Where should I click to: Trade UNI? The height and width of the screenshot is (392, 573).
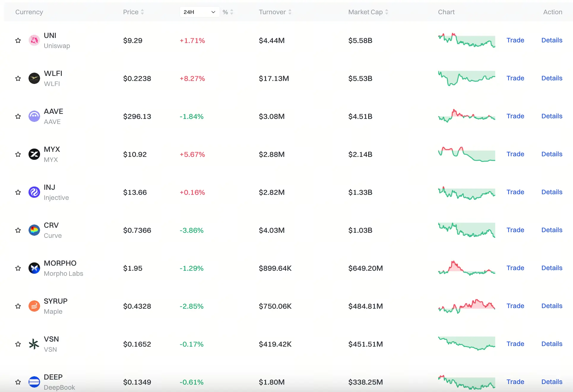[515, 40]
